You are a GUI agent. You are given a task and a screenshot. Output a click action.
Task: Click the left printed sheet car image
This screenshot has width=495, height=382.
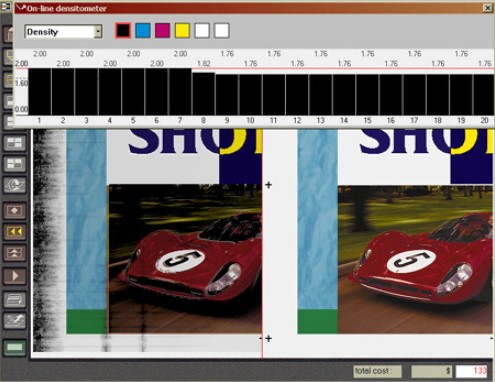coord(185,258)
